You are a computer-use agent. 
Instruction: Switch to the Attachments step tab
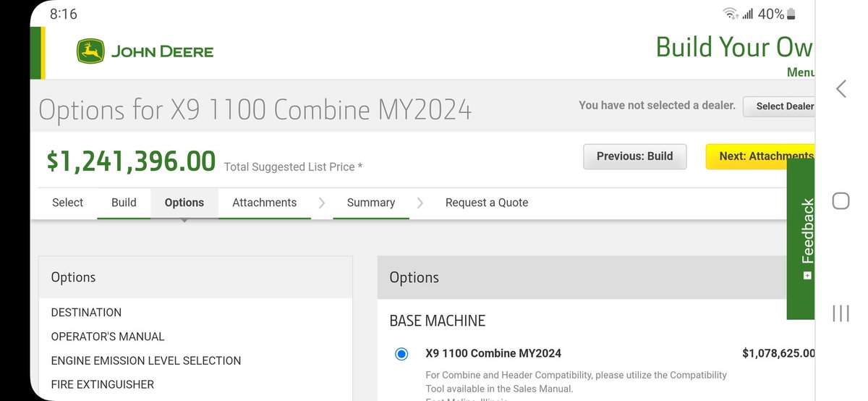(264, 203)
